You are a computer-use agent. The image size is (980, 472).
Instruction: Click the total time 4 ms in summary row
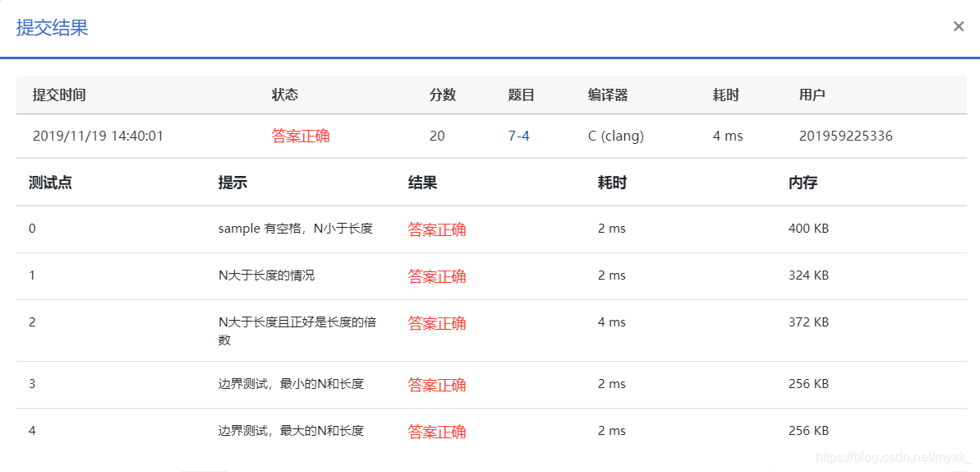coord(728,136)
